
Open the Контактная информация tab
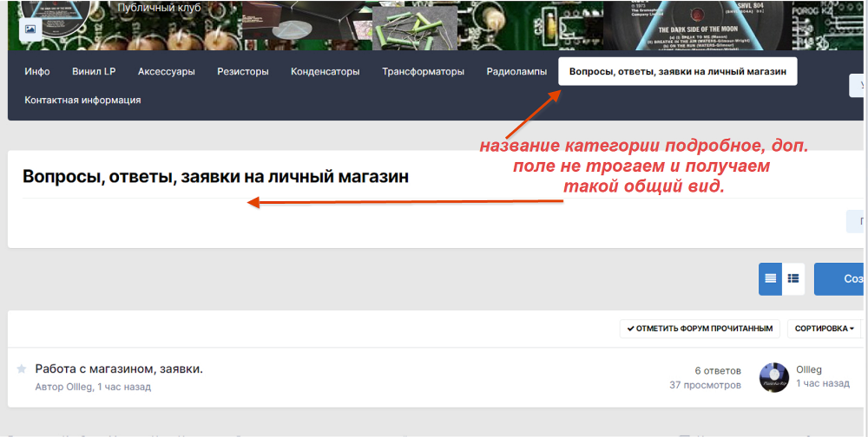(82, 100)
